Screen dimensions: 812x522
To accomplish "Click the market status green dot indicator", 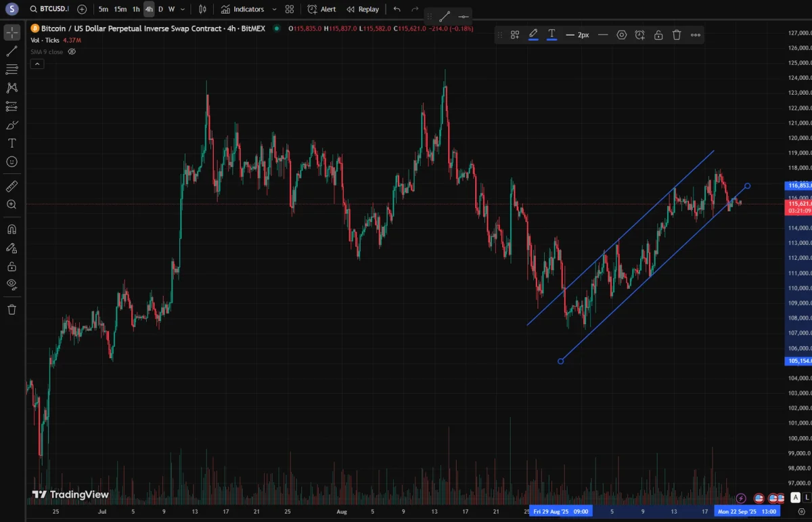I will click(277, 28).
